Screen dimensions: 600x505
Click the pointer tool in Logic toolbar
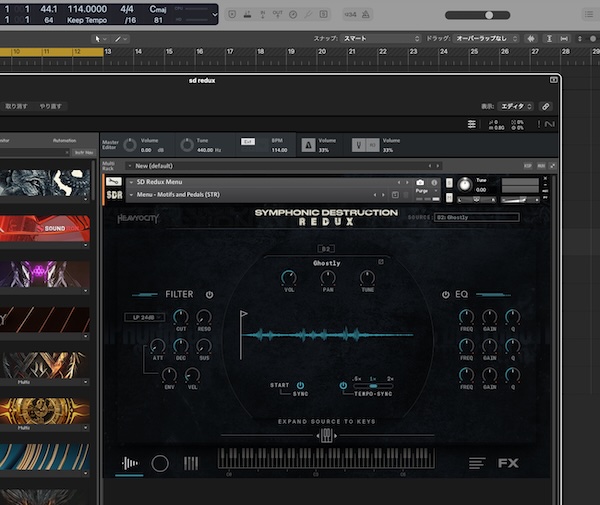(97, 39)
